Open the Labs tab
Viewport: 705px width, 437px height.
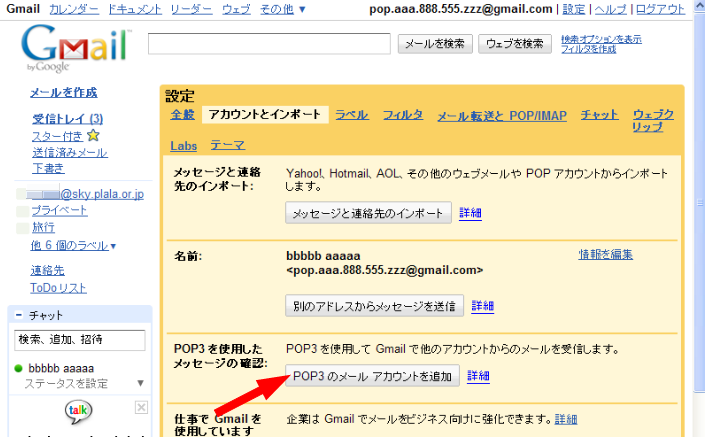pos(183,146)
